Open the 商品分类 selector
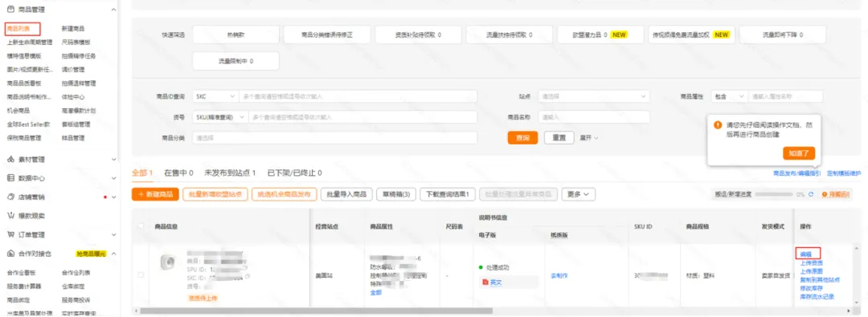This screenshot has height=317, width=868. (335, 138)
